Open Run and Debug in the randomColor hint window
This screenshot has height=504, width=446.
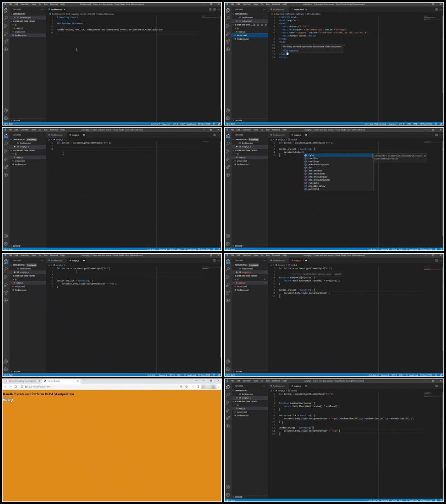228,284
